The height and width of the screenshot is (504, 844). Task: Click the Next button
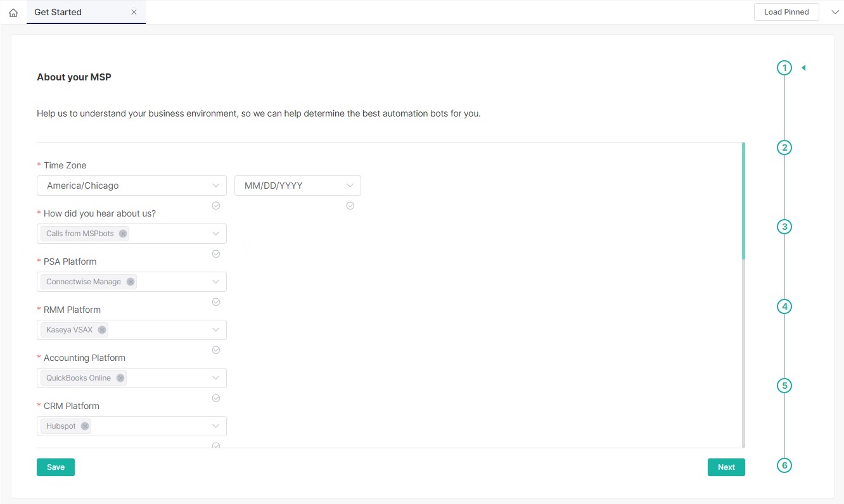click(x=726, y=467)
